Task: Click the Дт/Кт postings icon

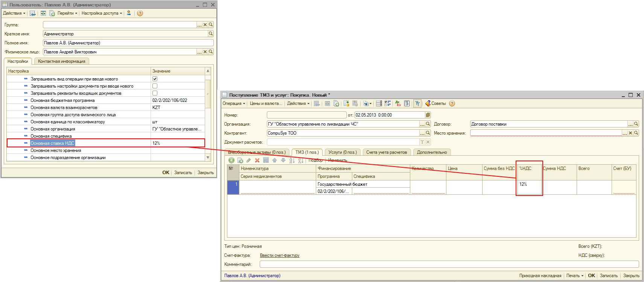Action: coord(398,103)
